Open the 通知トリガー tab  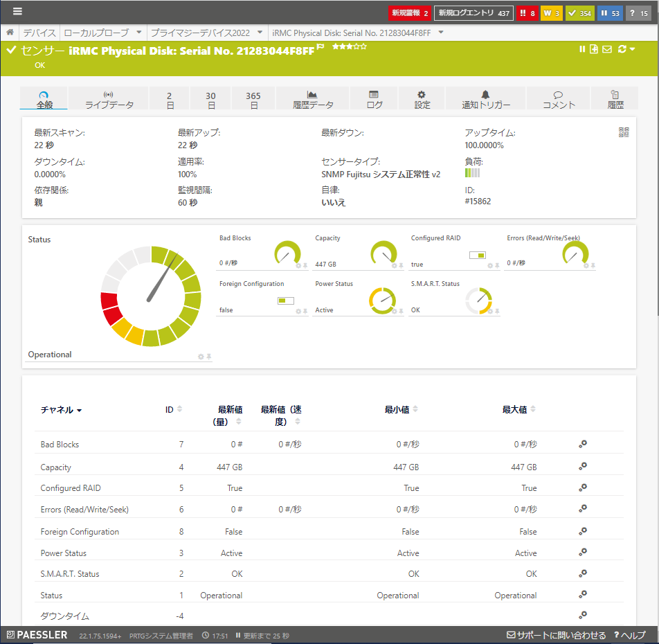[x=485, y=99]
